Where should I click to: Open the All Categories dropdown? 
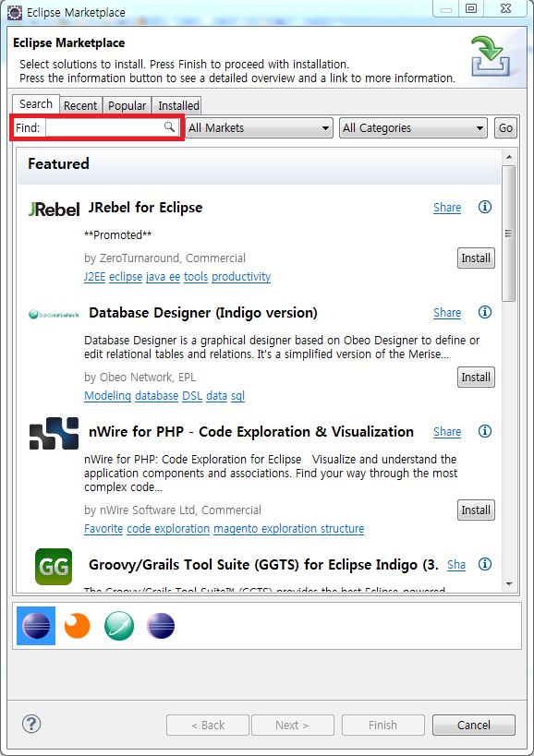coord(413,127)
